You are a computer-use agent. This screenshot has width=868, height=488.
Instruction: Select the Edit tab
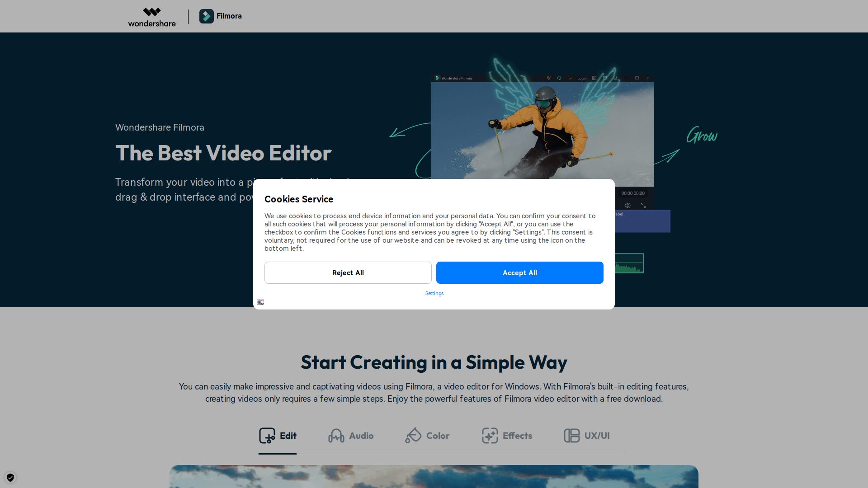pos(278,436)
